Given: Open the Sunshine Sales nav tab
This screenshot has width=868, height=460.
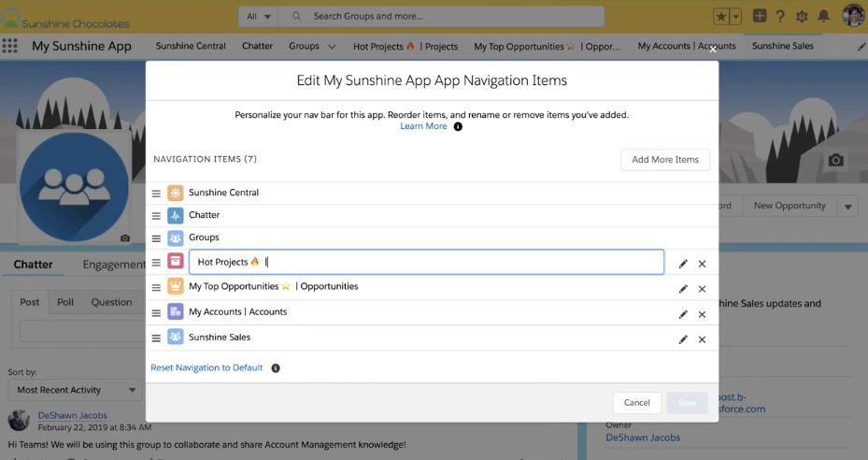Looking at the screenshot, I should tap(783, 46).
